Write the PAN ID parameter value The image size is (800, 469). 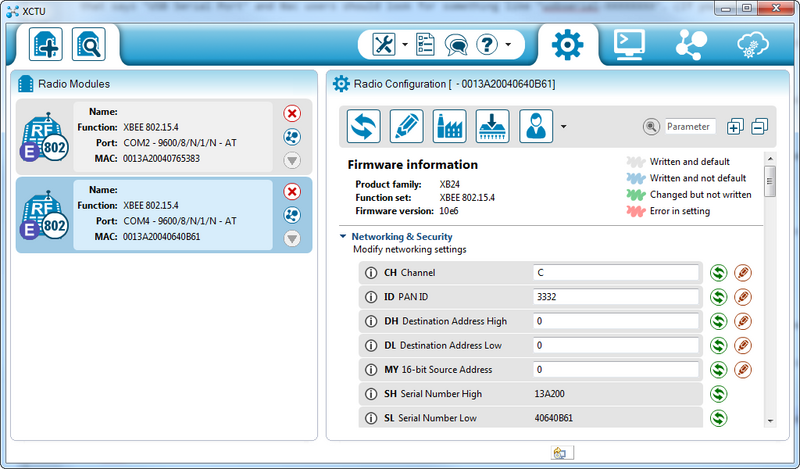pyautogui.click(x=742, y=297)
